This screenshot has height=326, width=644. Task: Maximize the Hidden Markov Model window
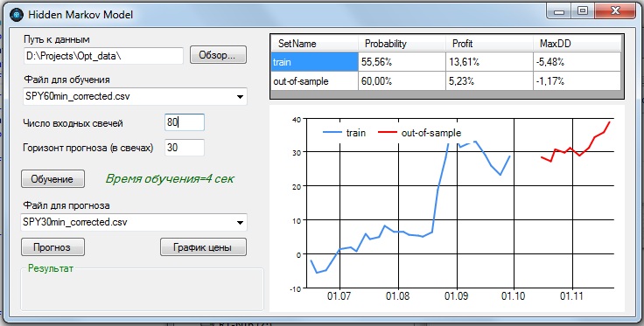583,11
